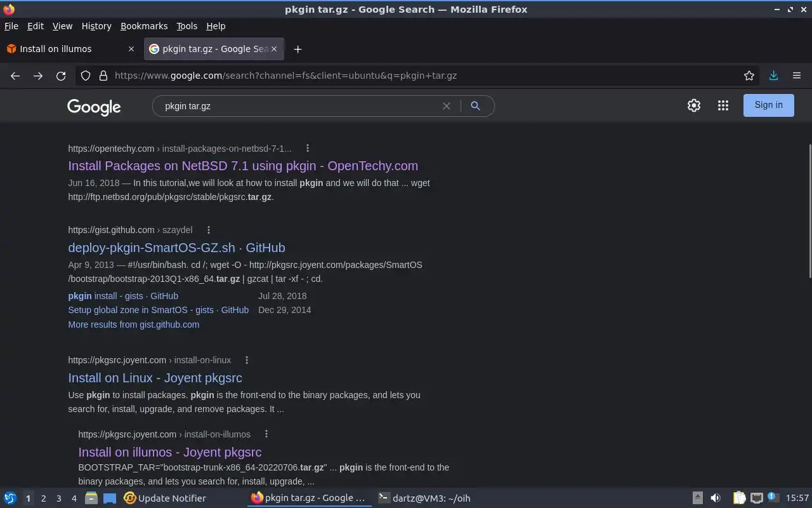Click the 15:57 clock in the taskbar
This screenshot has height=508, width=812.
tap(797, 498)
